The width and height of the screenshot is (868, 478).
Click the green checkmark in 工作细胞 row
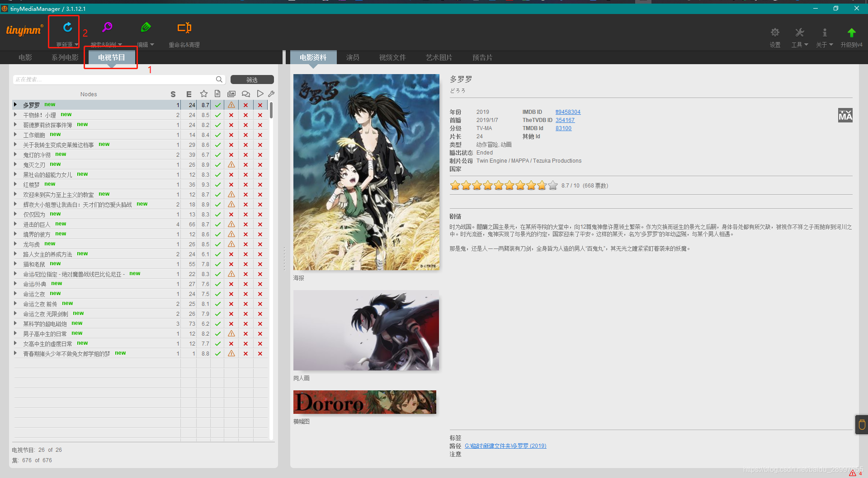click(x=217, y=135)
